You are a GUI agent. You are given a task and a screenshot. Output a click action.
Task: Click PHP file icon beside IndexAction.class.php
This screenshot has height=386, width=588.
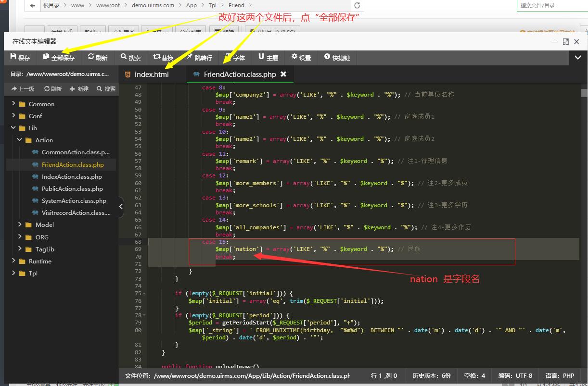coord(35,176)
